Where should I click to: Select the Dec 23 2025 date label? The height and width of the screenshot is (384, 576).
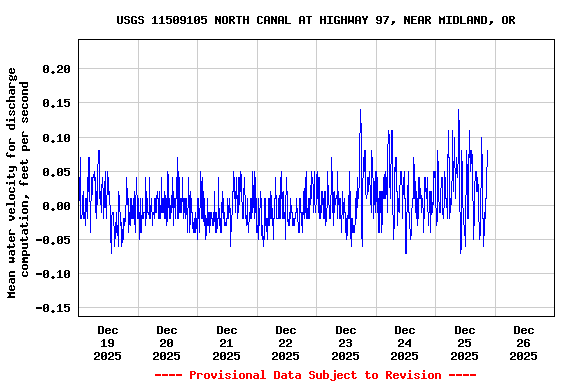(345, 343)
